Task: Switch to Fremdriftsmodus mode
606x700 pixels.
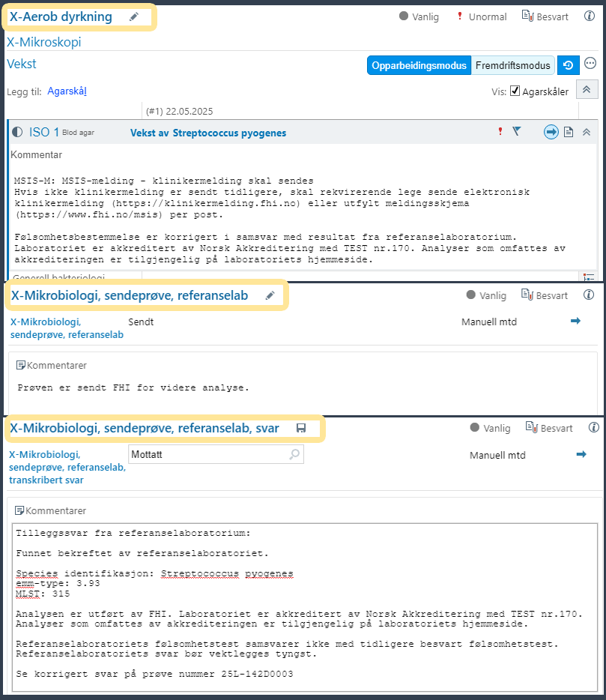Action: click(x=512, y=65)
